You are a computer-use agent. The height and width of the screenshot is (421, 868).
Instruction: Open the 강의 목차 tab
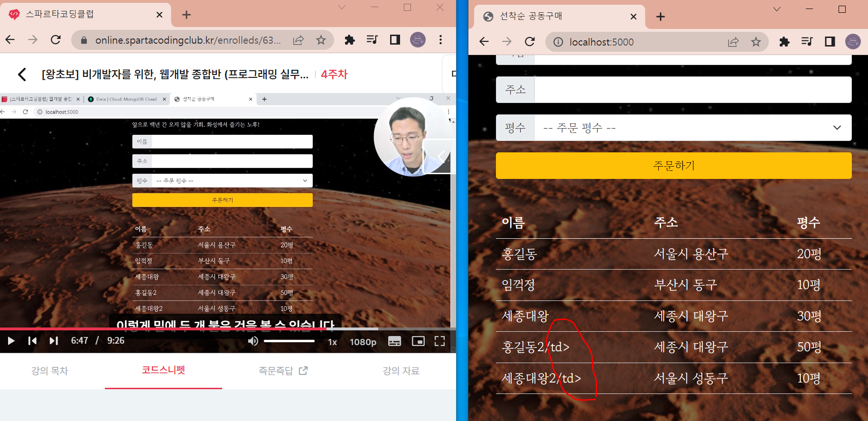tap(50, 371)
